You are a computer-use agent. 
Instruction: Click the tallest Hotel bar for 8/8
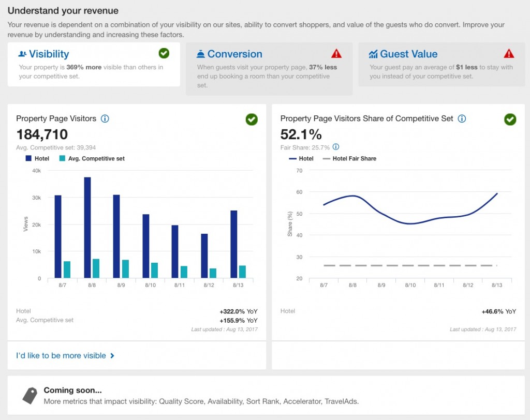tap(87, 228)
